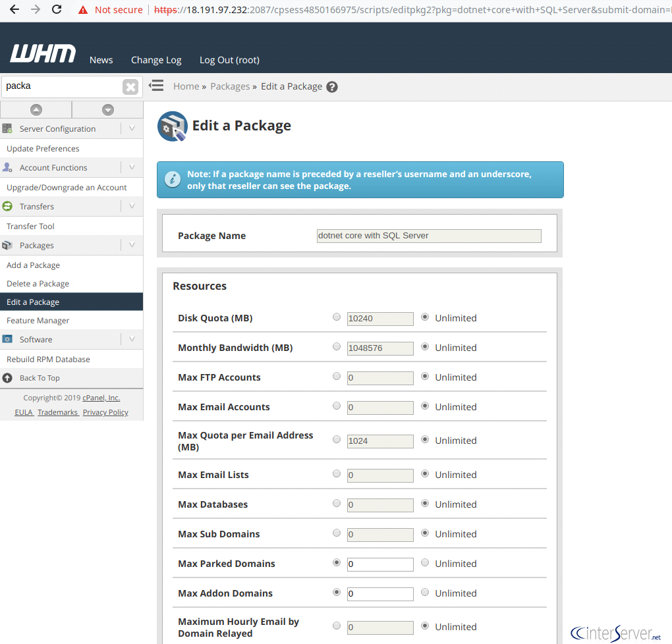Click the Back To Top arrow icon
The width and height of the screenshot is (672, 644).
tap(8, 378)
